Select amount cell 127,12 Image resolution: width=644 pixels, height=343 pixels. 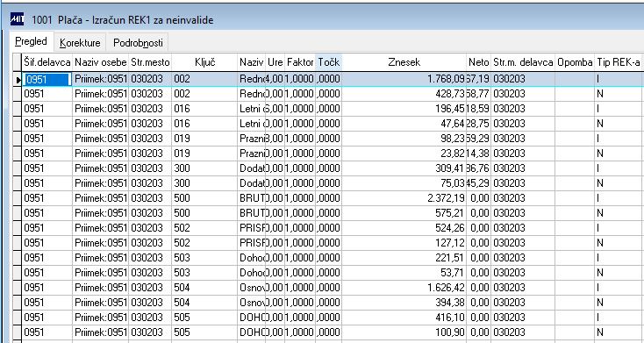(x=404, y=243)
